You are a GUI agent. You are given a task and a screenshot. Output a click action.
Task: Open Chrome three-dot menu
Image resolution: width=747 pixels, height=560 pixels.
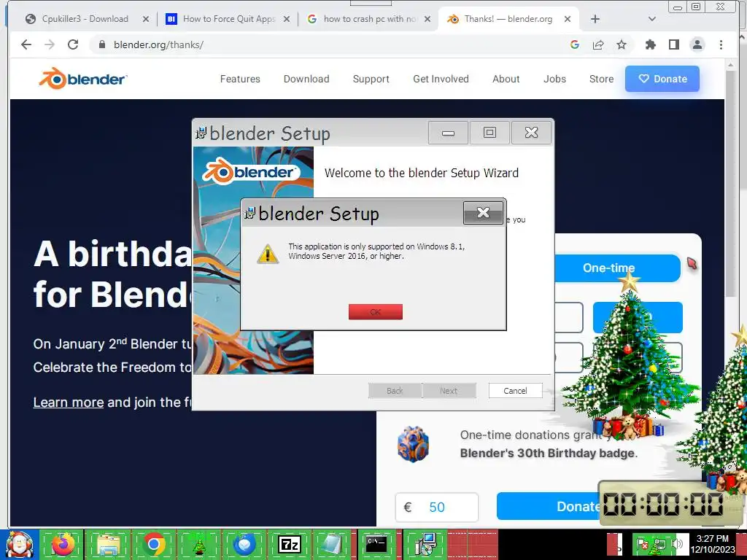[721, 44]
